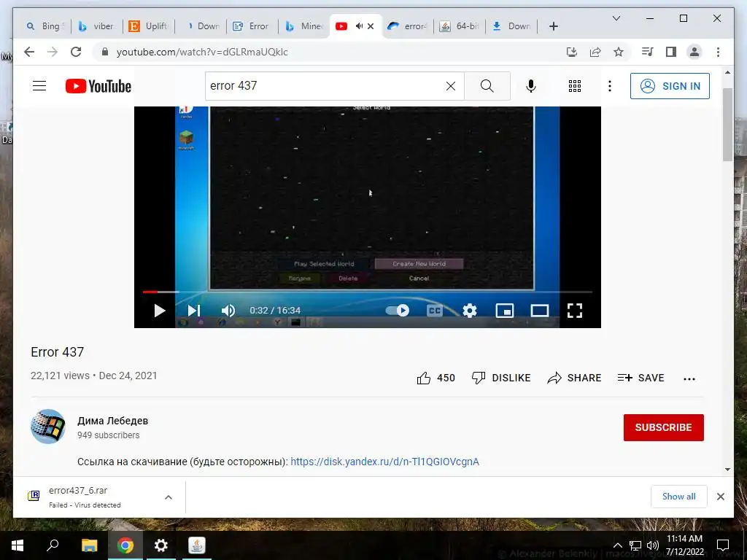This screenshot has width=747, height=560.
Task: Seek on the video progress bar
Action: [x=368, y=292]
